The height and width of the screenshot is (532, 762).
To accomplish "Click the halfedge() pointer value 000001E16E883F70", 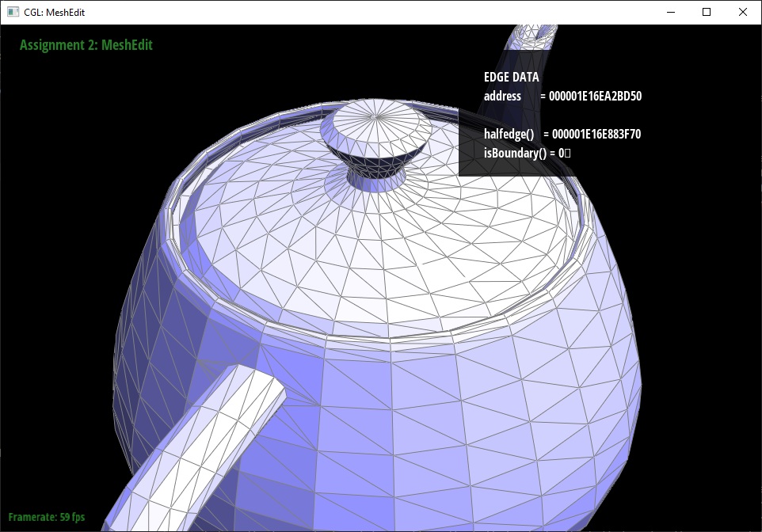I will point(596,135).
